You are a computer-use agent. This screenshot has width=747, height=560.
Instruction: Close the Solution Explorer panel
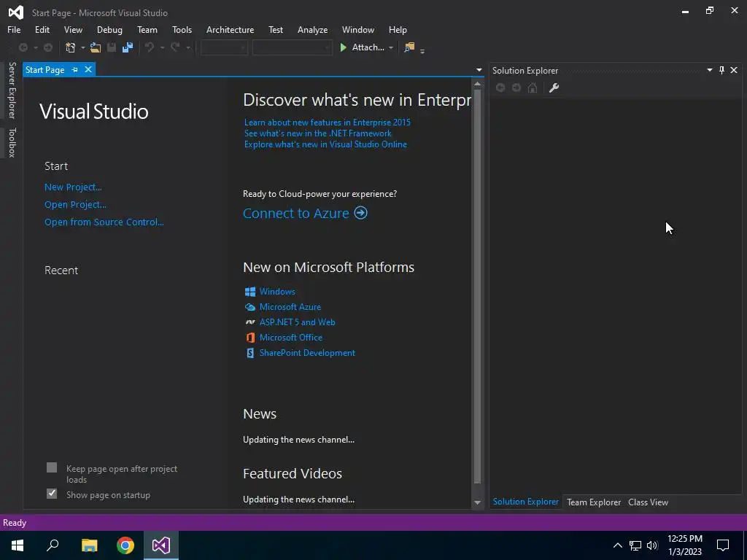(734, 71)
